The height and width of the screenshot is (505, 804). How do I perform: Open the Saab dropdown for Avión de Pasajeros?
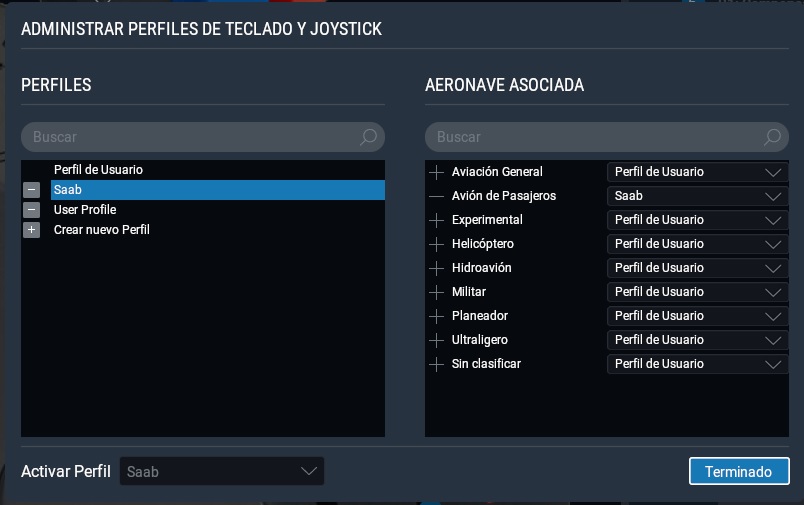pos(697,196)
